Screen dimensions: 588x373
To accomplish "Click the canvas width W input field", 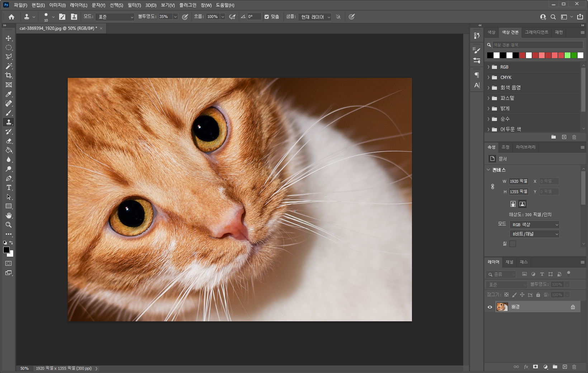I will click(x=518, y=181).
